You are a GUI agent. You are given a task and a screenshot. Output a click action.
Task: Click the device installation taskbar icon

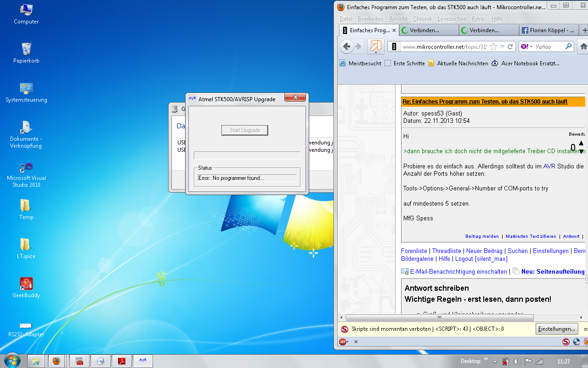click(101, 361)
